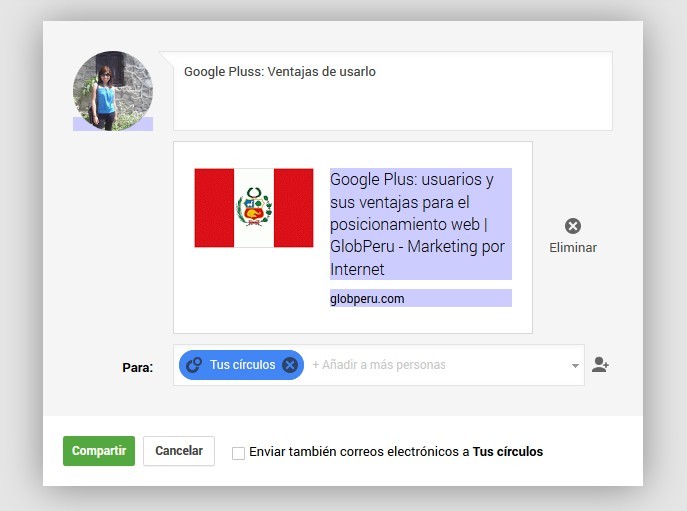Click the Peru flag thumbnail
Screen dimensions: 687x511
tap(254, 208)
